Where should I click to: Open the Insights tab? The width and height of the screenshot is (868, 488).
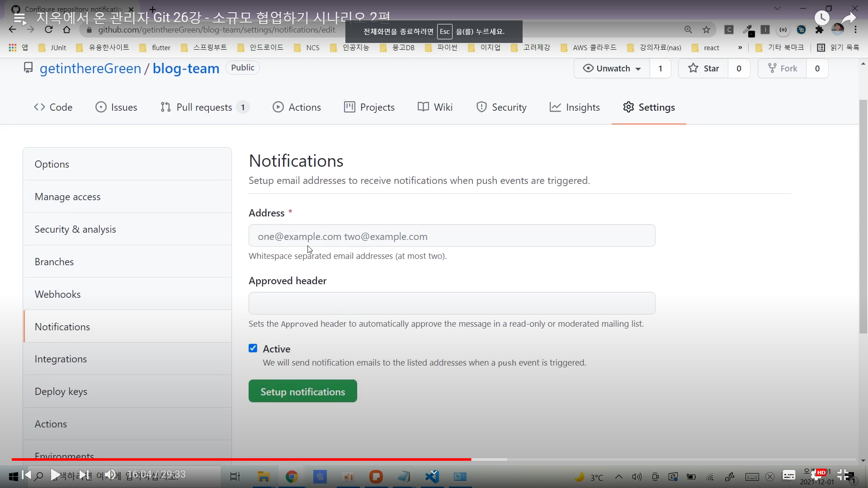click(575, 107)
